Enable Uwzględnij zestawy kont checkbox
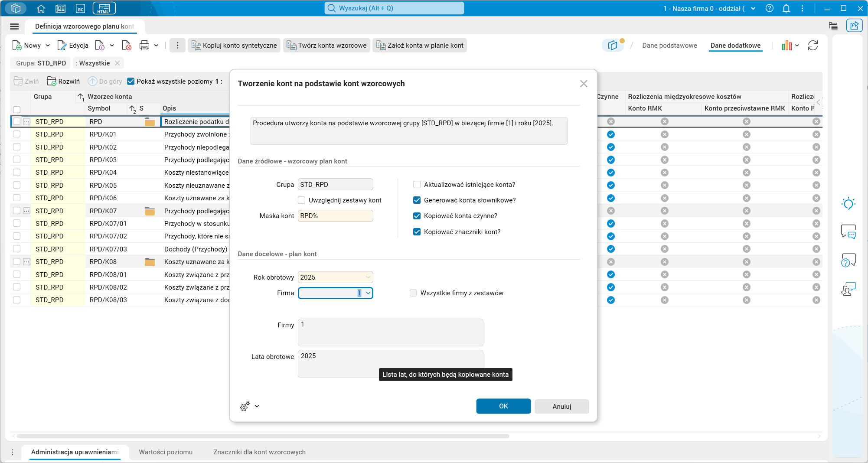The height and width of the screenshot is (463, 868). [302, 200]
